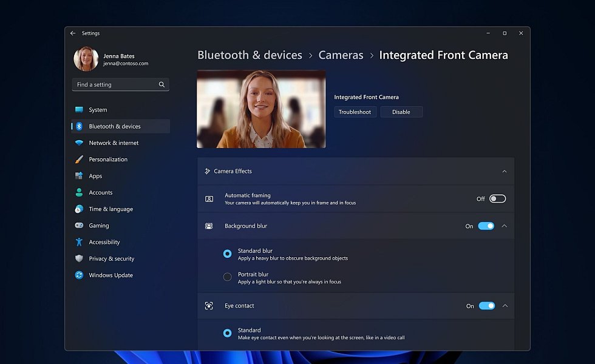
Task: Click the Jenna Bates account name
Action: pos(119,56)
